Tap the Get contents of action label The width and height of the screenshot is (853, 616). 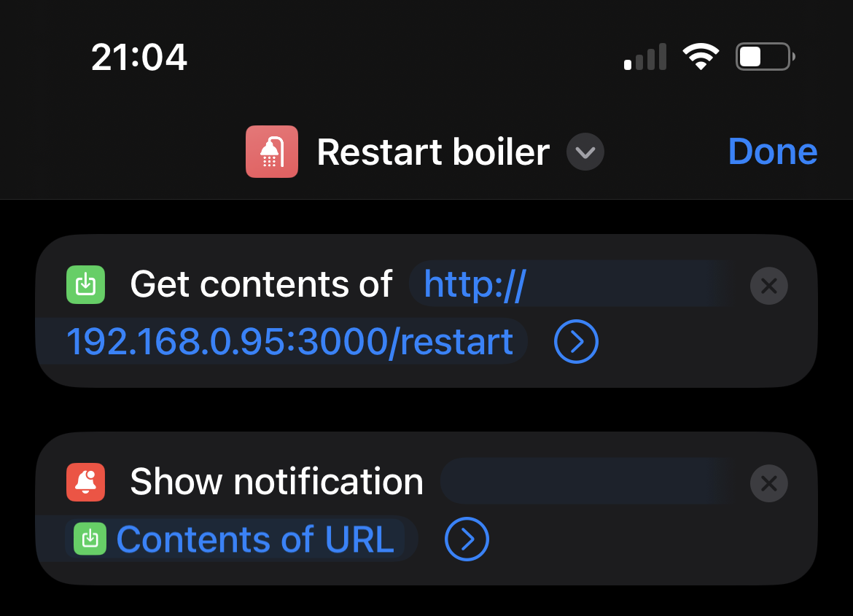pos(261,284)
